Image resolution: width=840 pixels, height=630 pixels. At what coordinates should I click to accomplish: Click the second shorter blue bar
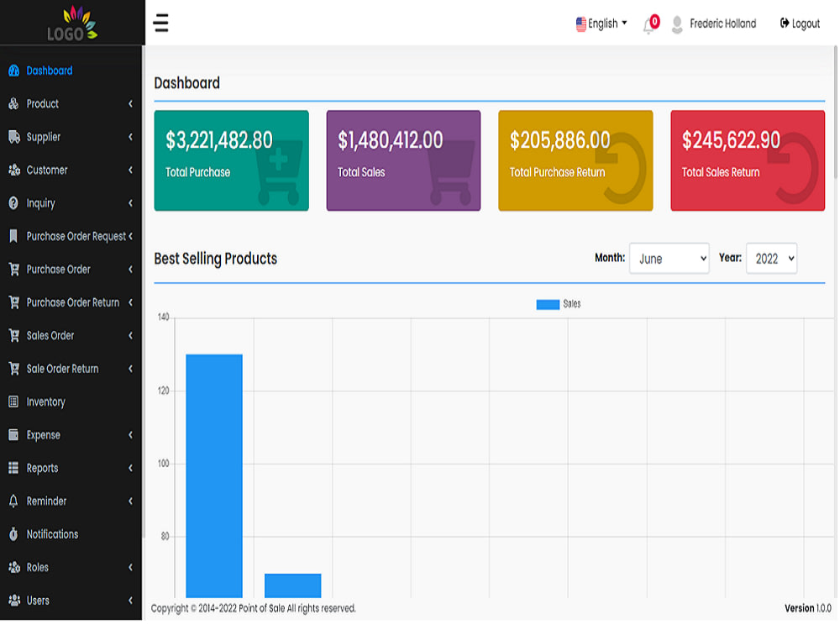coord(293,586)
